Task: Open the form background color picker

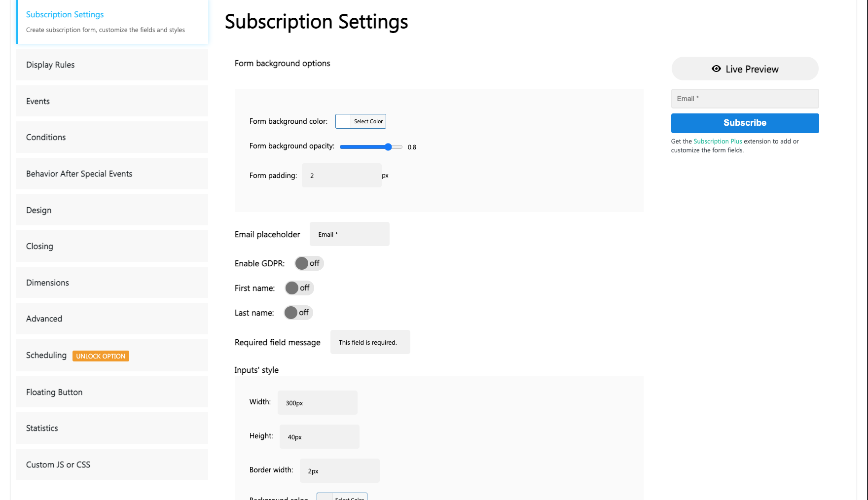Action: [361, 121]
